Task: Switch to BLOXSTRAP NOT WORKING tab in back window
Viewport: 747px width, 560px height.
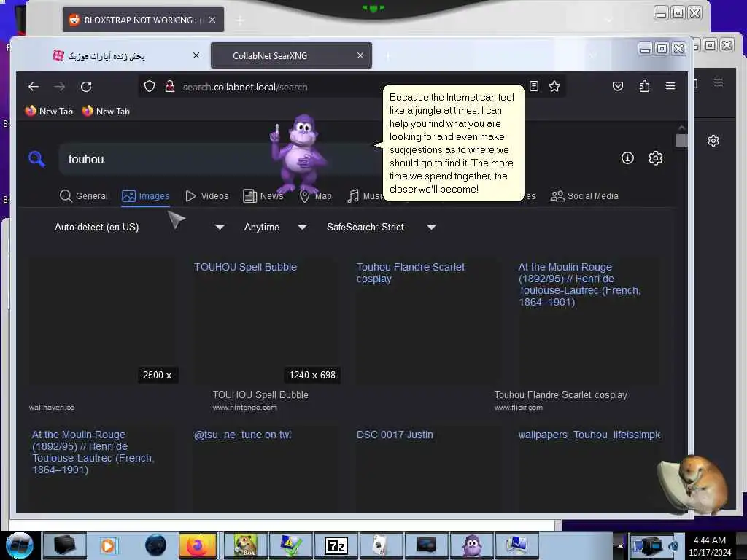Action: point(143,20)
